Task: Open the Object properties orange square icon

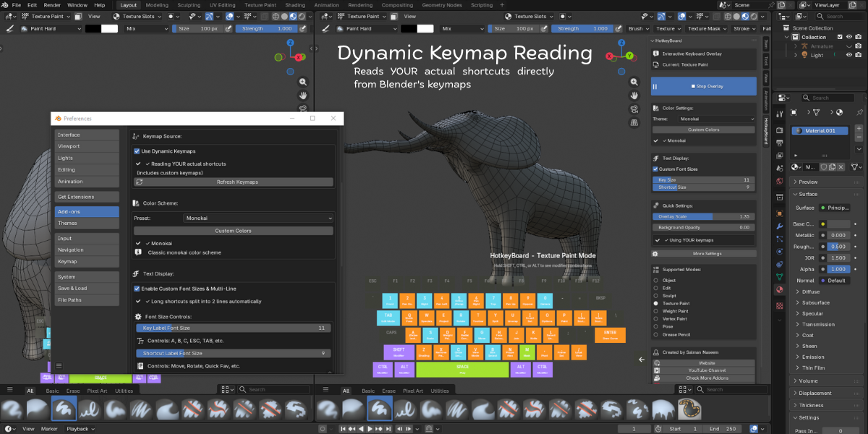Action: (x=779, y=213)
